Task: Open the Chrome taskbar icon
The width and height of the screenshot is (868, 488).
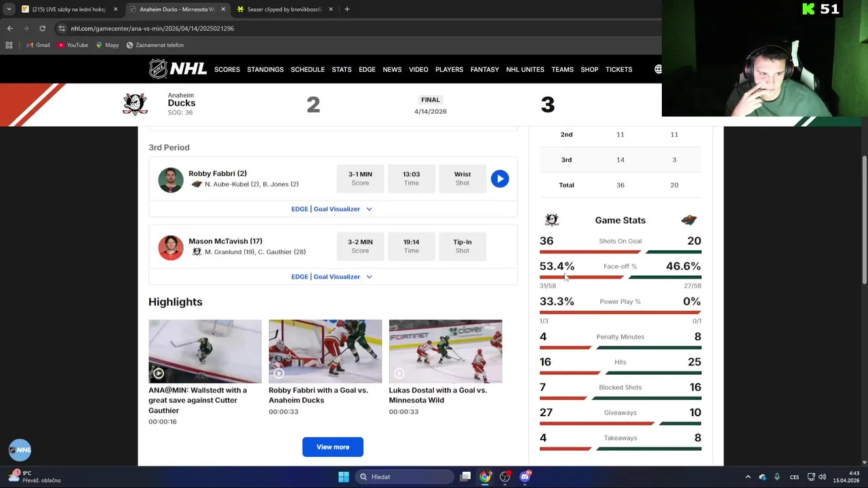Action: 485,476
